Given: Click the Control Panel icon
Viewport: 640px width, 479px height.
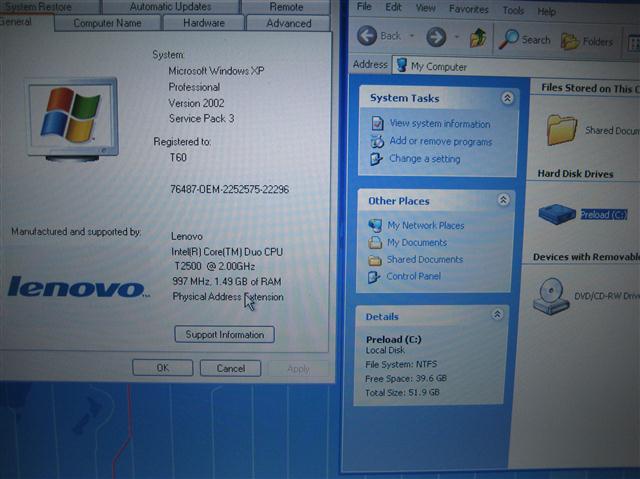Looking at the screenshot, I should 373,277.
